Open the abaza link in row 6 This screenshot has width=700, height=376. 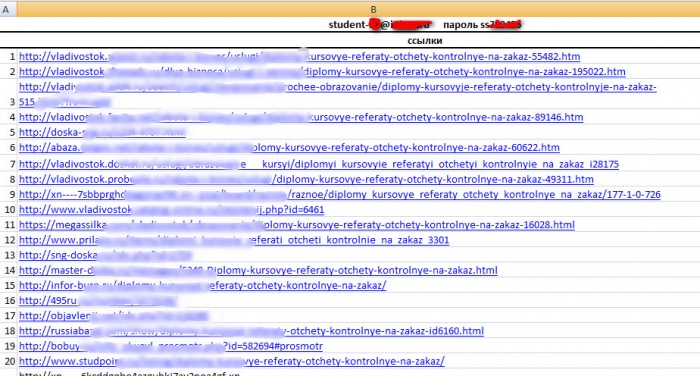click(289, 148)
